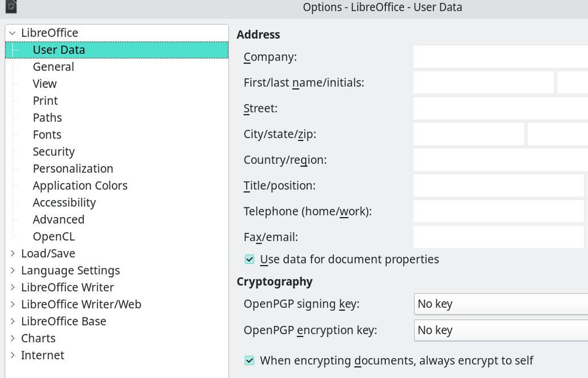Image resolution: width=588 pixels, height=378 pixels.
Task: Focus the City input field
Action: 468,134
